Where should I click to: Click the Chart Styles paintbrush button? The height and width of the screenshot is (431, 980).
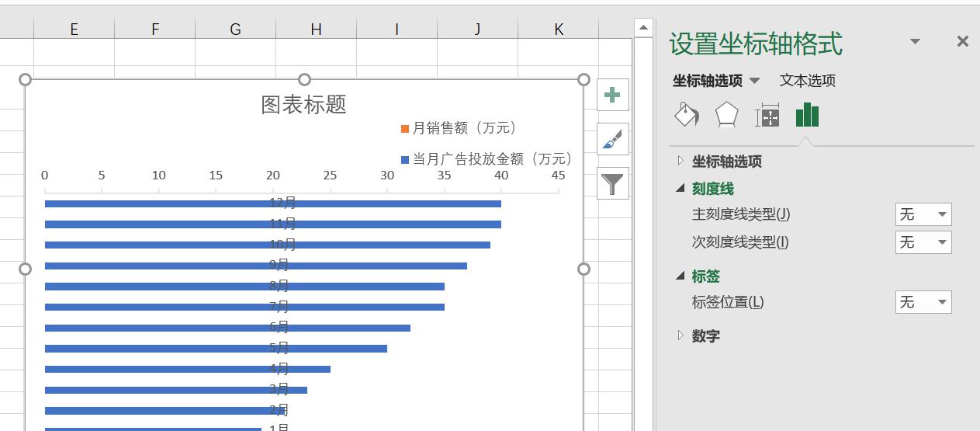click(612, 139)
